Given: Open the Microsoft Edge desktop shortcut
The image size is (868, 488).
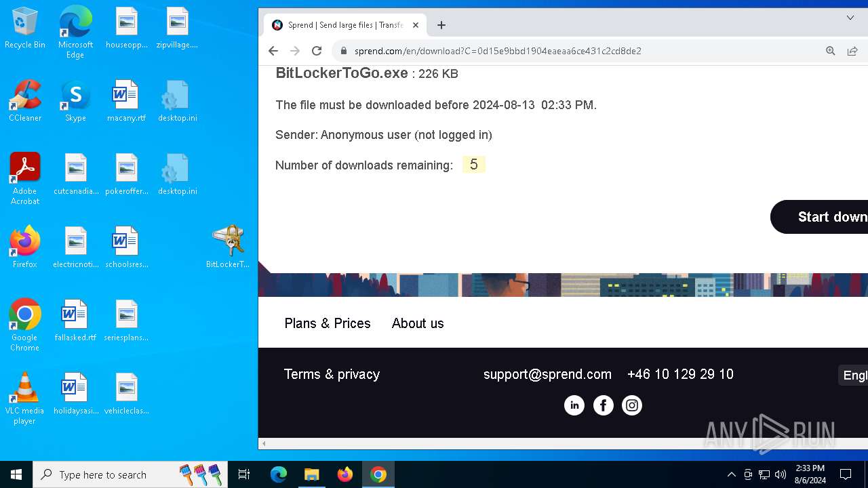Looking at the screenshot, I should [x=75, y=32].
